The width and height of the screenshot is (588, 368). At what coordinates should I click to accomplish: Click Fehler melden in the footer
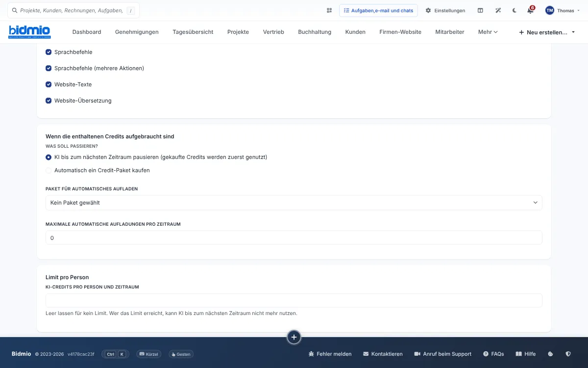(x=330, y=354)
